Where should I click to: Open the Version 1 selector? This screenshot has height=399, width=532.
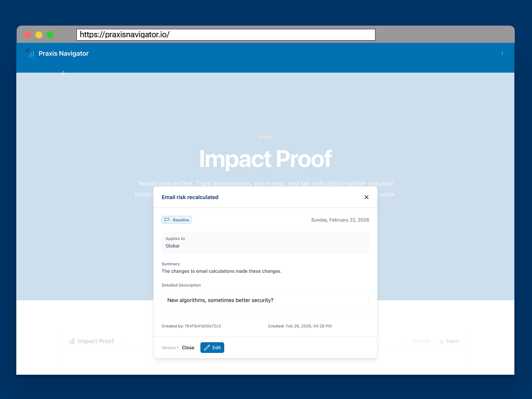click(x=170, y=347)
